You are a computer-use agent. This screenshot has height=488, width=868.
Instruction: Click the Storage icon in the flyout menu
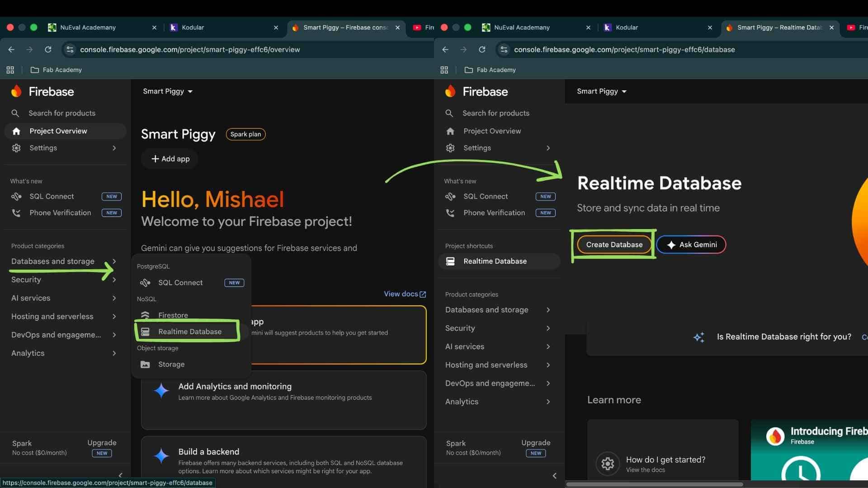[x=145, y=364]
